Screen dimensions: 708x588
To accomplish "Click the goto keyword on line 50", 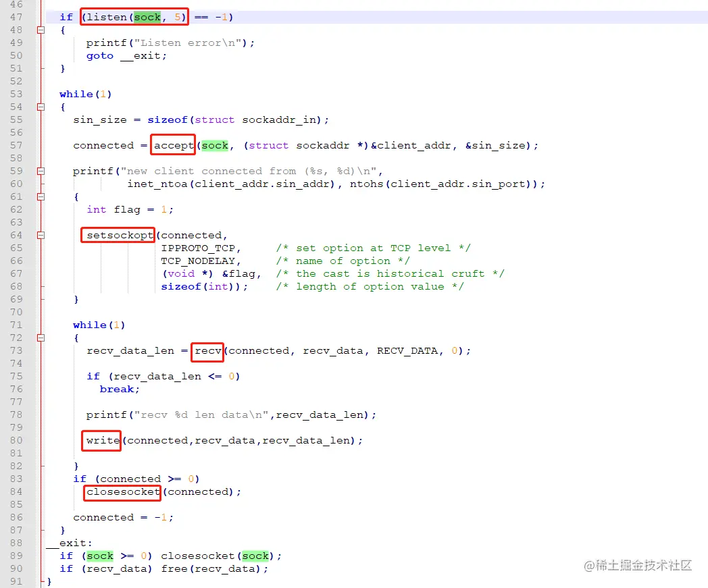I will click(x=100, y=55).
